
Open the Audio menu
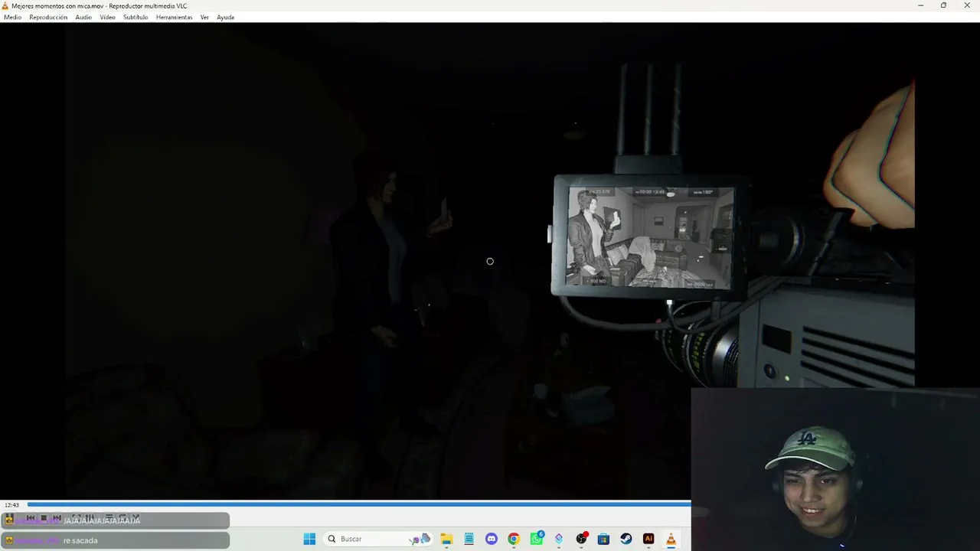pyautogui.click(x=83, y=17)
